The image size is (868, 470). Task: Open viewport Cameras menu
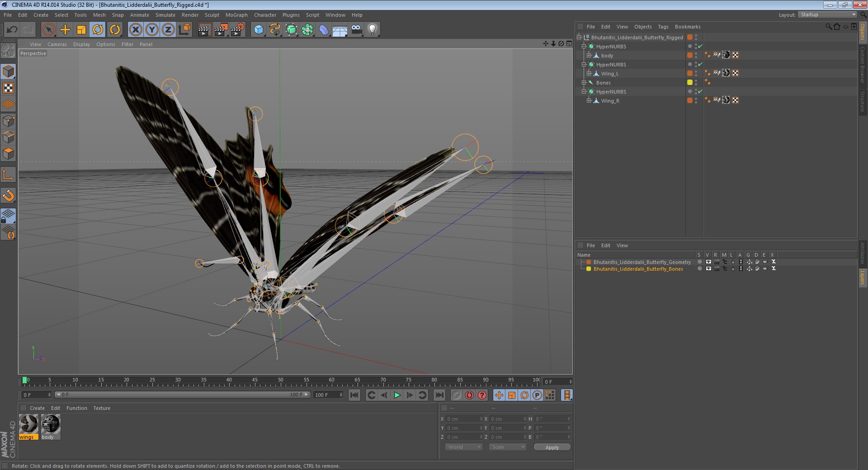57,44
